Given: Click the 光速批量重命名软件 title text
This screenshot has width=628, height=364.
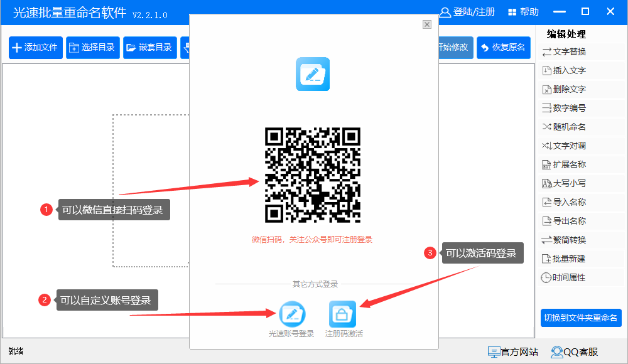Looking at the screenshot, I should tap(70, 13).
